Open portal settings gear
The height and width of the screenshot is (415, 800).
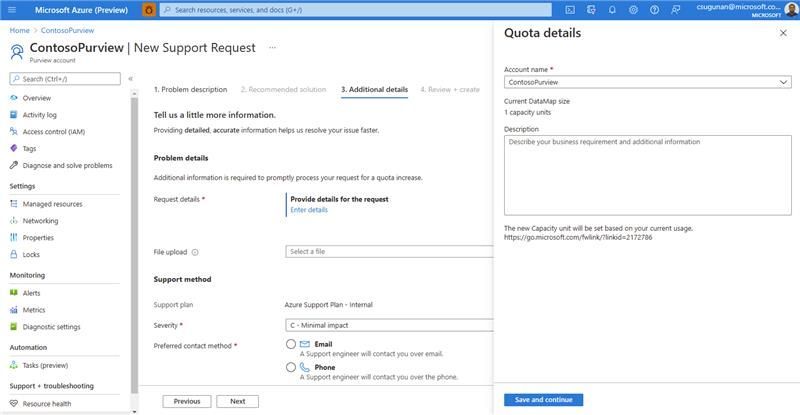click(x=633, y=10)
